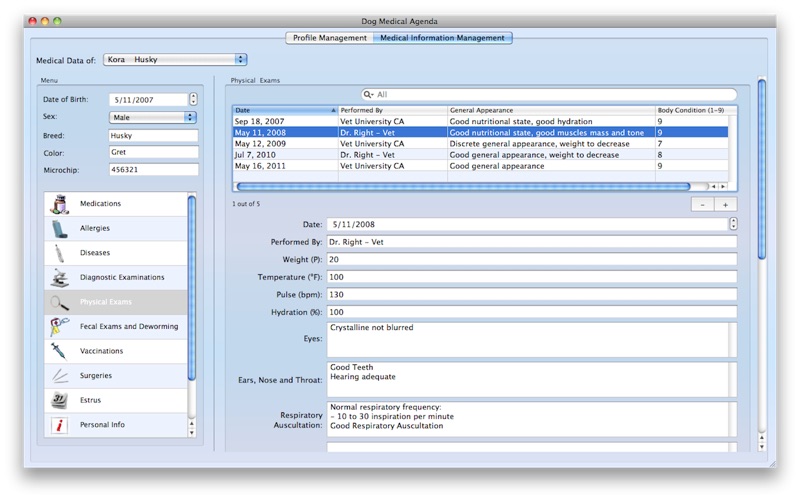Click the body condition cell showing 8
Image resolution: width=800 pixels, height=500 pixels.
(x=692, y=155)
